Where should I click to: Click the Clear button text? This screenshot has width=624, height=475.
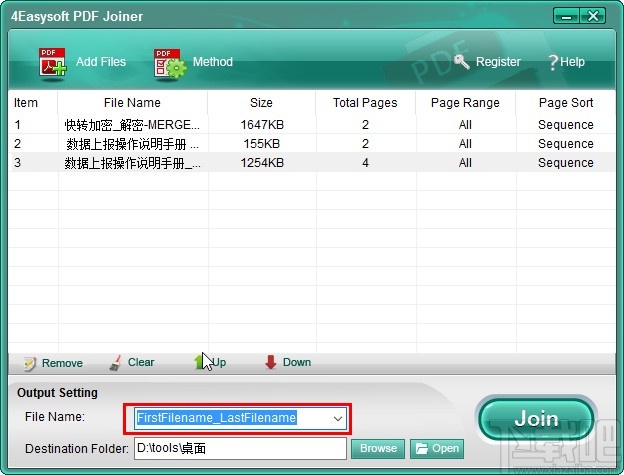[141, 362]
